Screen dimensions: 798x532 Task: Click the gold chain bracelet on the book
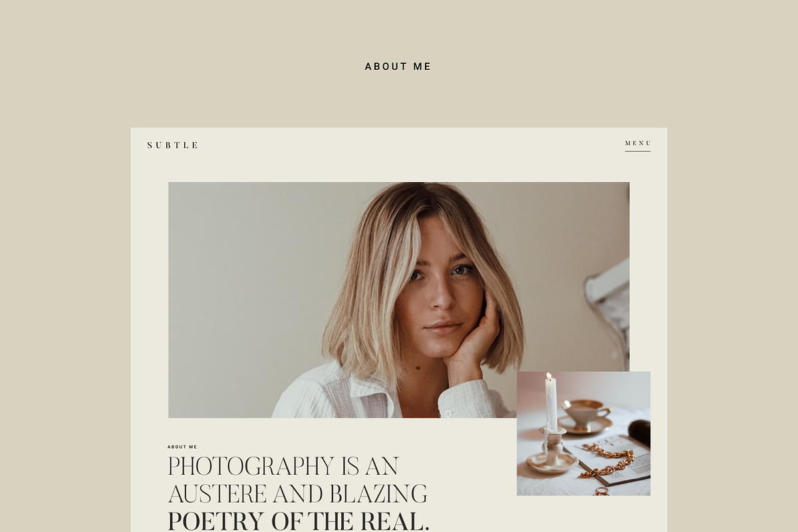point(606,462)
